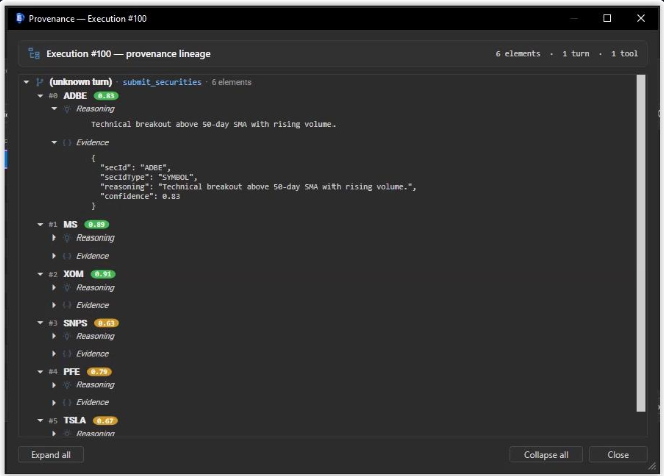This screenshot has height=476, width=664.
Task: Select the TSLA 0.67 confidence badge
Action: pyautogui.click(x=105, y=421)
